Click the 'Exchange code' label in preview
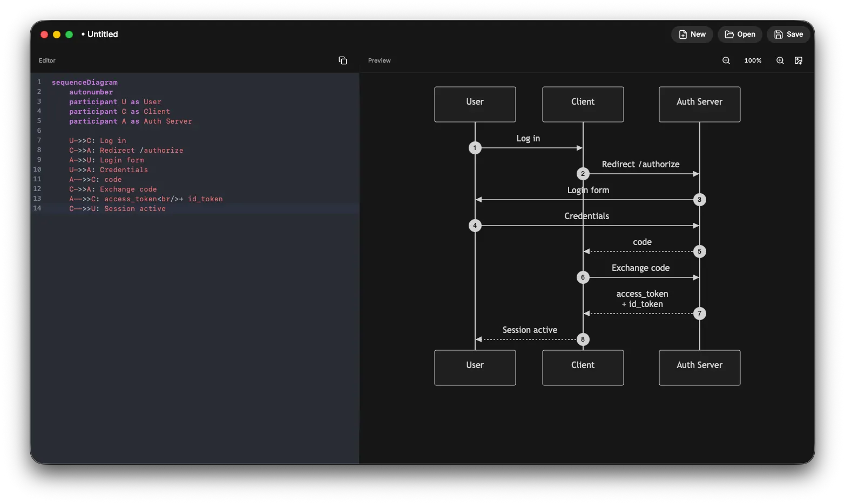The height and width of the screenshot is (504, 845). coord(640,268)
